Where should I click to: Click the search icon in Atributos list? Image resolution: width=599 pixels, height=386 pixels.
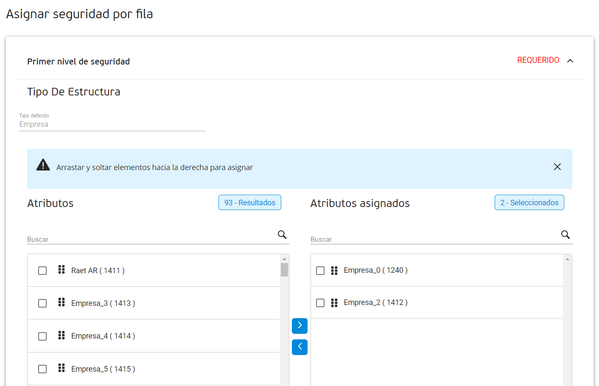coord(282,235)
